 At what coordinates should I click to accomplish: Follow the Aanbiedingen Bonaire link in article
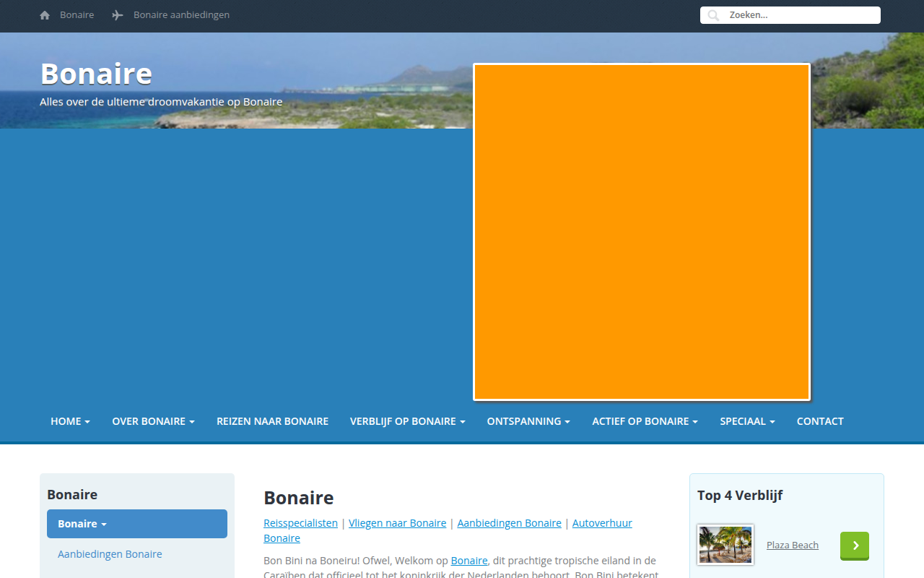[x=509, y=523]
